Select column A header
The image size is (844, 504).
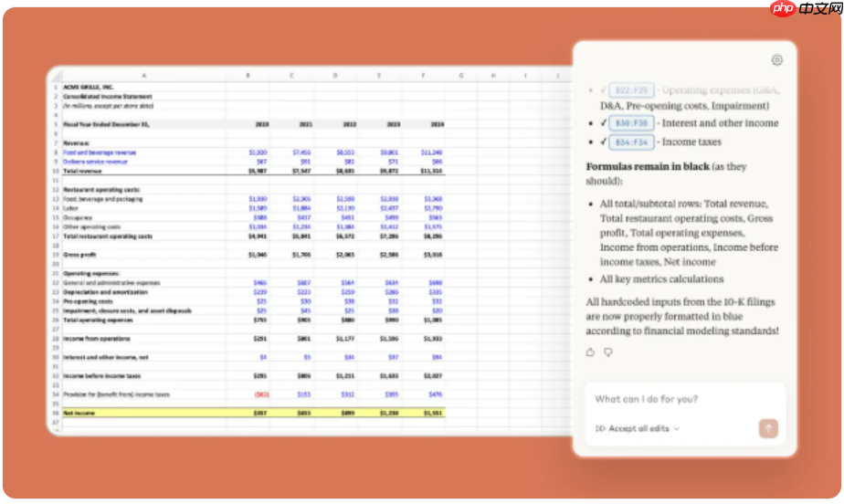coord(143,75)
